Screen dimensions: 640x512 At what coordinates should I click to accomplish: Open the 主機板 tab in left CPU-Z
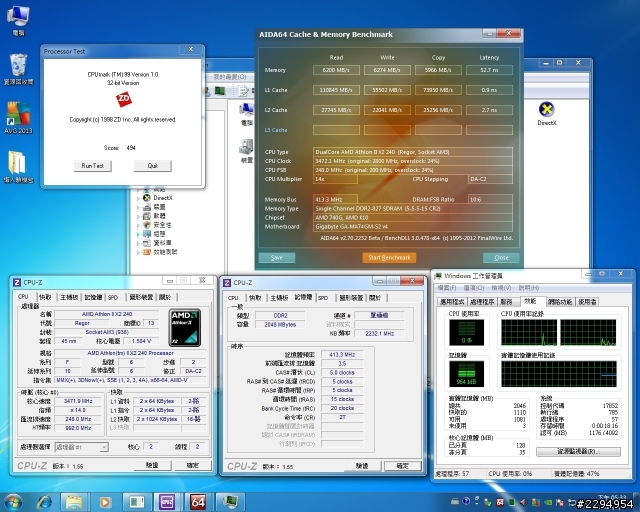click(69, 297)
